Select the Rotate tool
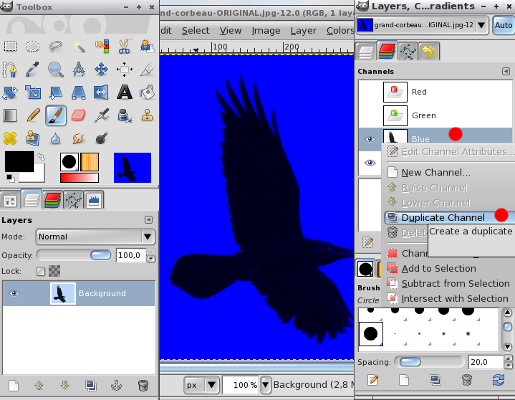515x400 pixels. [x=10, y=92]
